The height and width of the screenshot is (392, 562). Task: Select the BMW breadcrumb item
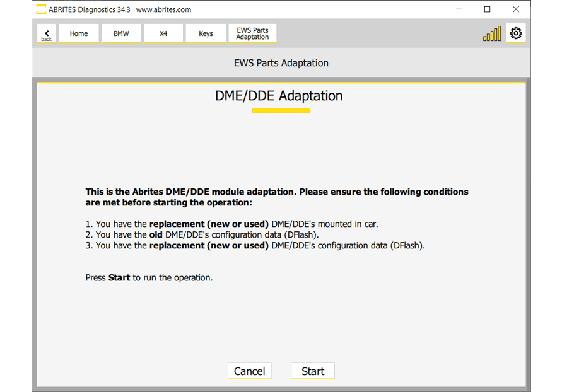coord(121,33)
